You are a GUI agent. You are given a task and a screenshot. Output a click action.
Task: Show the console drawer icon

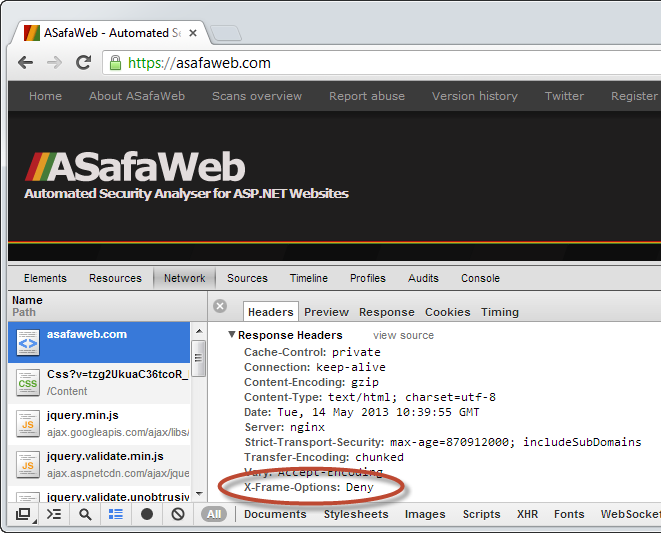coord(54,514)
